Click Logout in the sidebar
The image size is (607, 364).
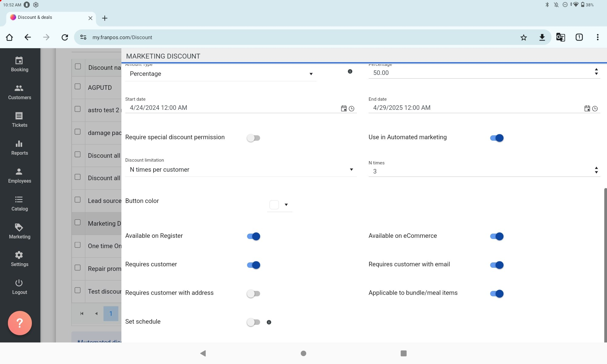(20, 287)
